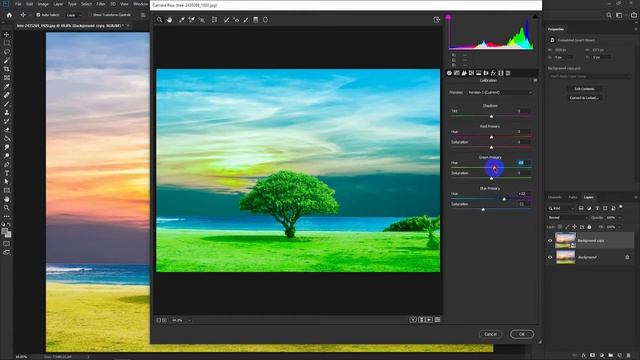Click the Shadows Tint slider handle

491,116
